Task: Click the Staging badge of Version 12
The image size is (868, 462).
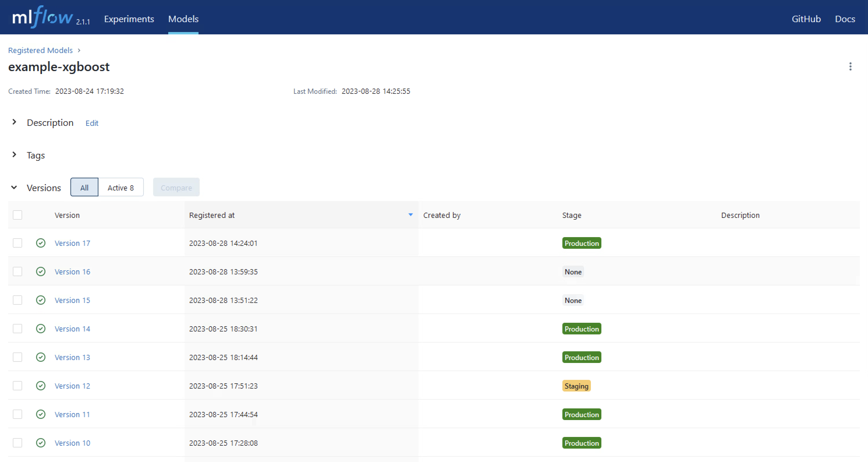Action: point(576,386)
